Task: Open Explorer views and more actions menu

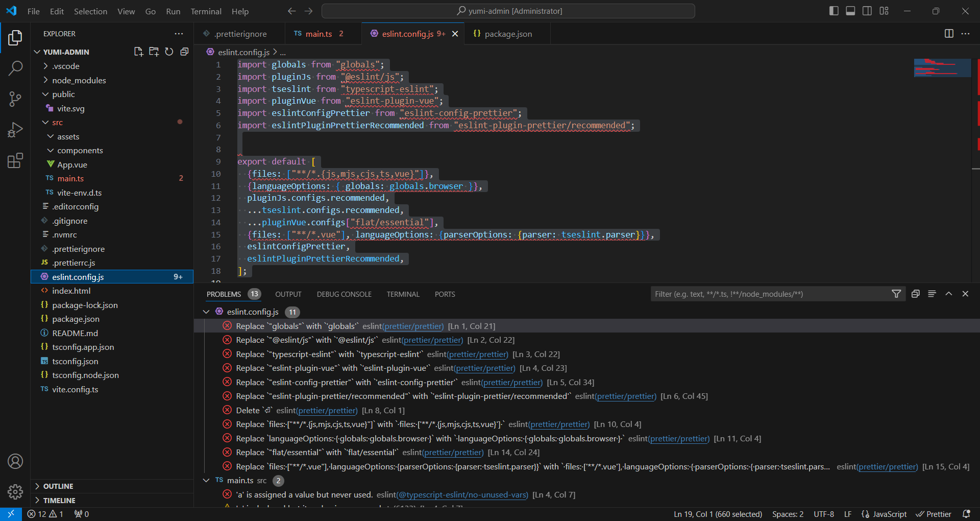Action: [179, 34]
